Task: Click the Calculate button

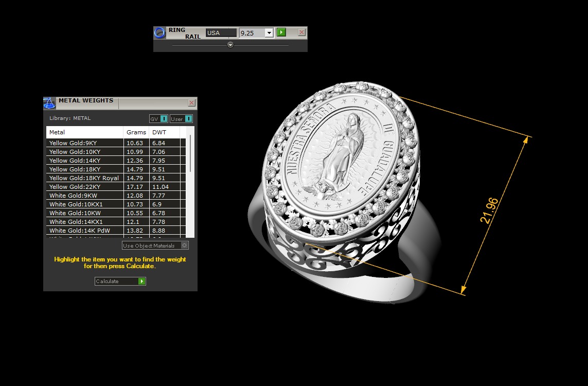Action: 120,281
